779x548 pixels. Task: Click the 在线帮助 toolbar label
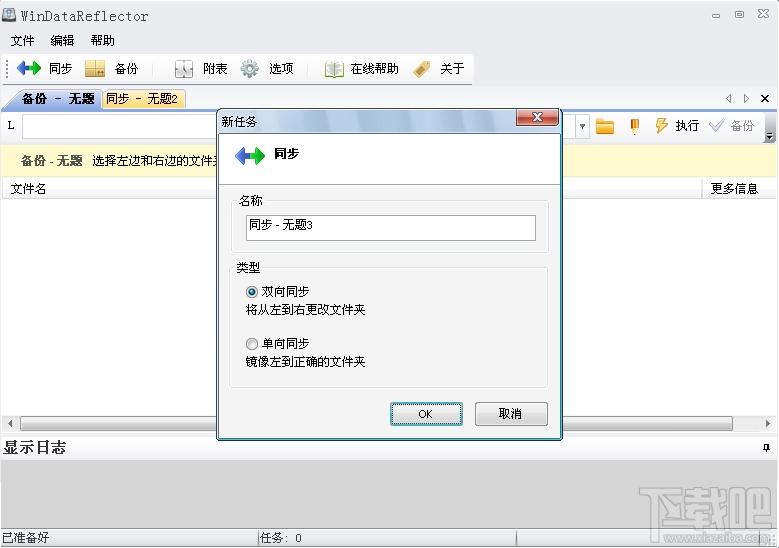point(375,69)
